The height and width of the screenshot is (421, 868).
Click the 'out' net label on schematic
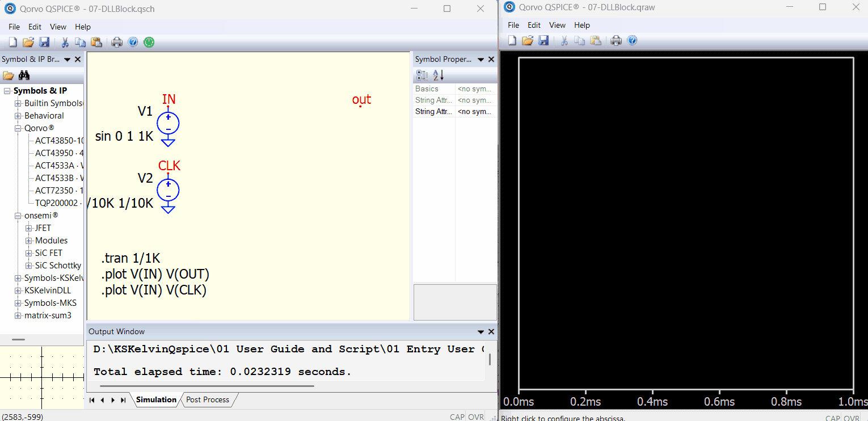[x=361, y=100]
